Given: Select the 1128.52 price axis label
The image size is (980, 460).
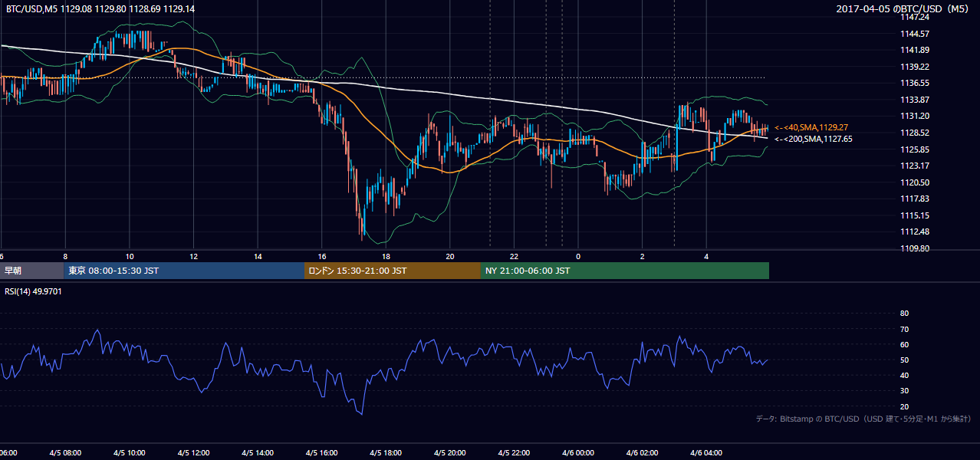Looking at the screenshot, I should pyautogui.click(x=916, y=133).
